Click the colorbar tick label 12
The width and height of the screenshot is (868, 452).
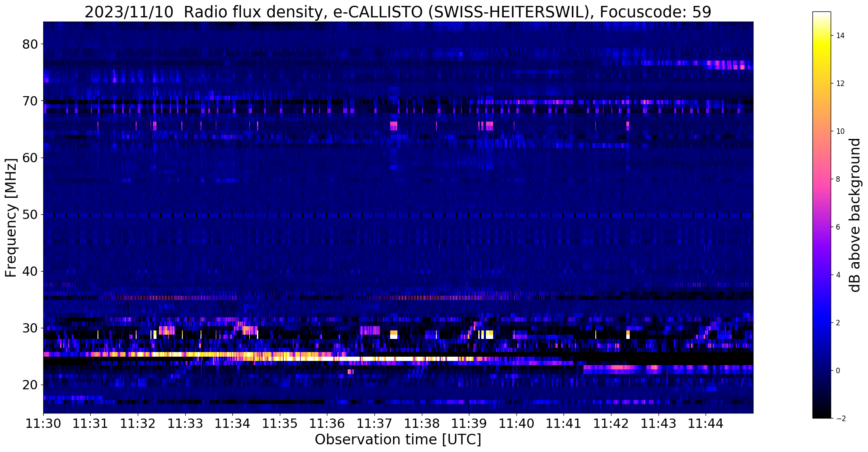tap(840, 83)
